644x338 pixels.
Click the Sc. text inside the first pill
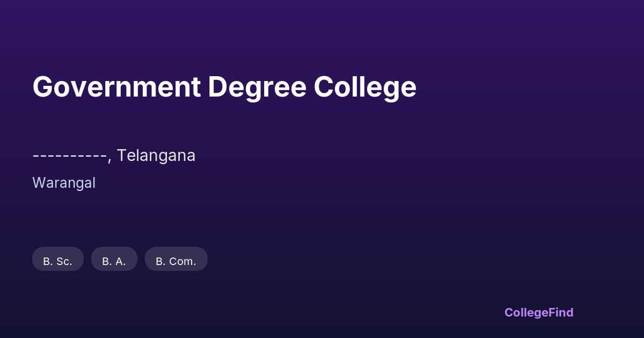click(64, 262)
